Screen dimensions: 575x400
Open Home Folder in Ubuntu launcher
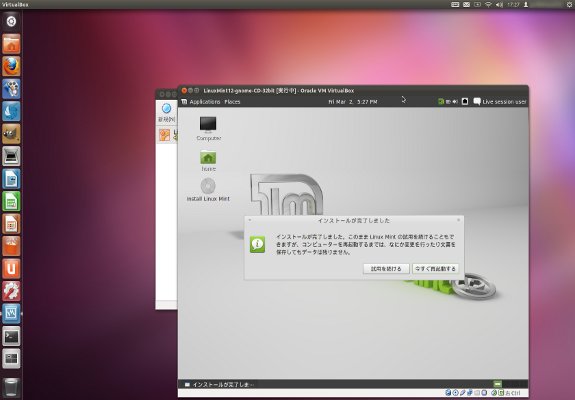(11, 44)
